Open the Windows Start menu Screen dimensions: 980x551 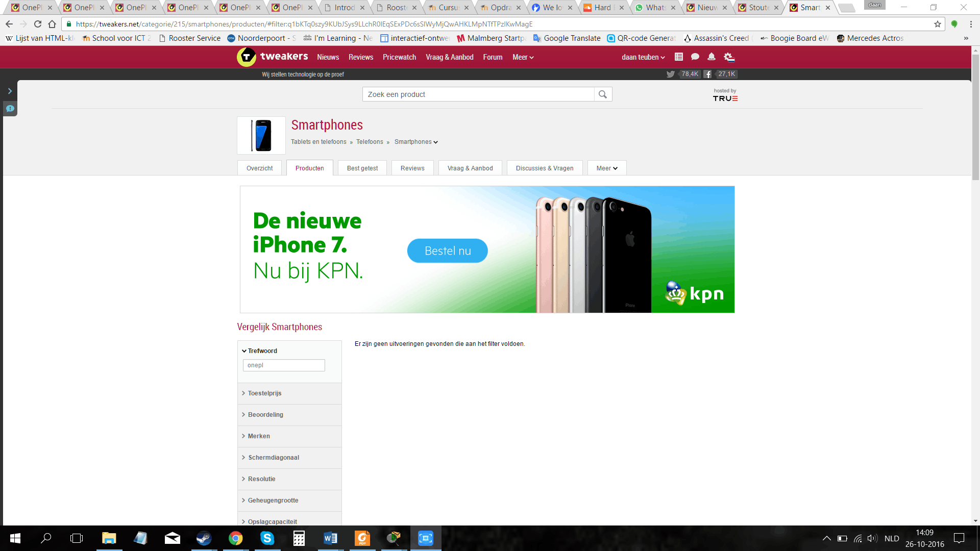click(15, 538)
